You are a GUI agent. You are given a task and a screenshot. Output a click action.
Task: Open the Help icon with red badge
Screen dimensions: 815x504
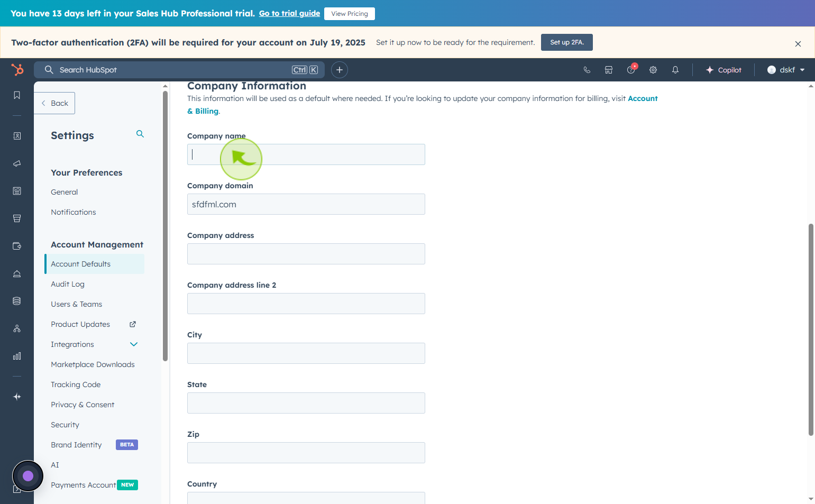[631, 69]
